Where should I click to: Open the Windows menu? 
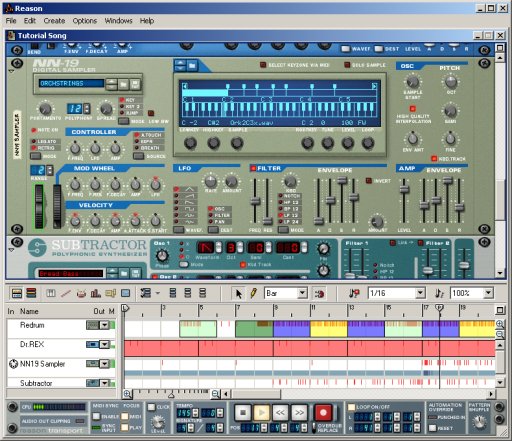118,21
